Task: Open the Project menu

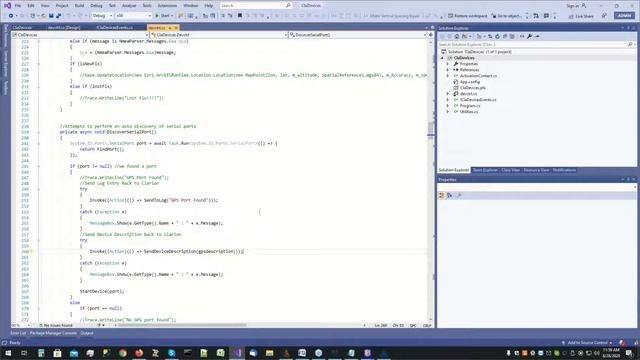Action: (62, 6)
